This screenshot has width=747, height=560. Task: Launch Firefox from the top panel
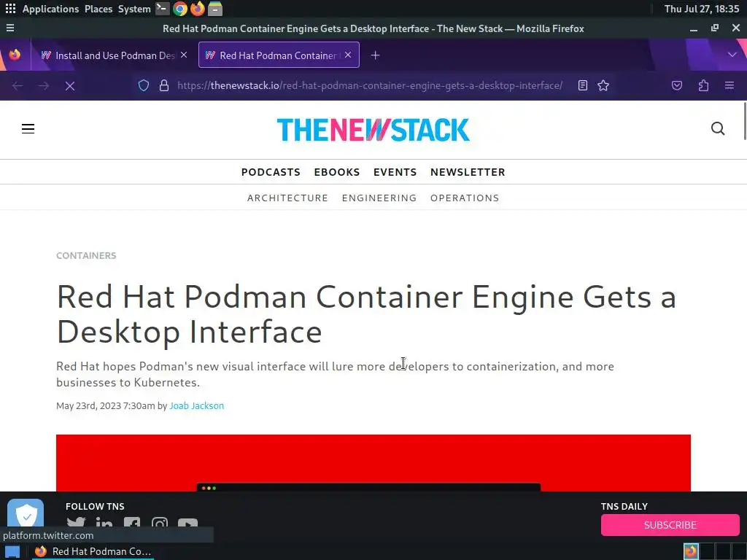pos(197,9)
